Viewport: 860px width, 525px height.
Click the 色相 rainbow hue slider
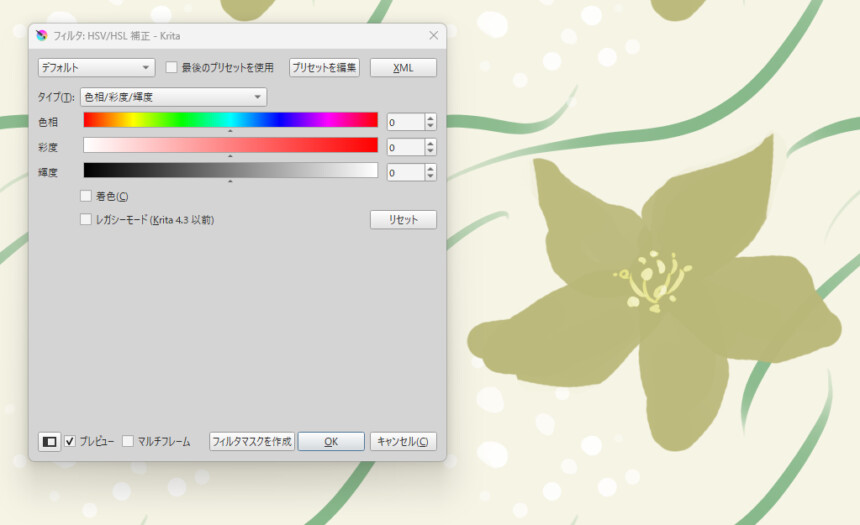tap(230, 120)
